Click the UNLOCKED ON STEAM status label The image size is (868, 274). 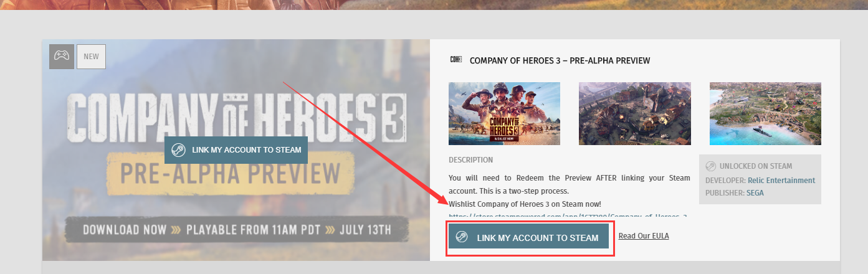tap(756, 166)
